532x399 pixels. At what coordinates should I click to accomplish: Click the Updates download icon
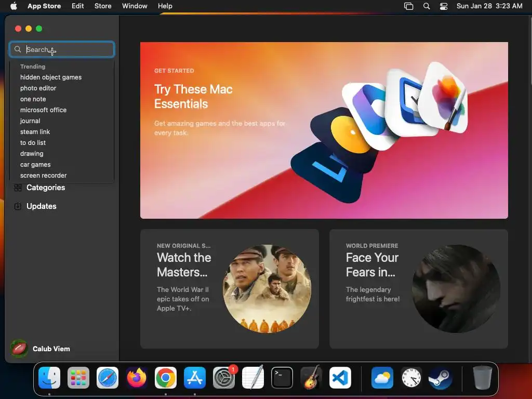[x=18, y=206]
